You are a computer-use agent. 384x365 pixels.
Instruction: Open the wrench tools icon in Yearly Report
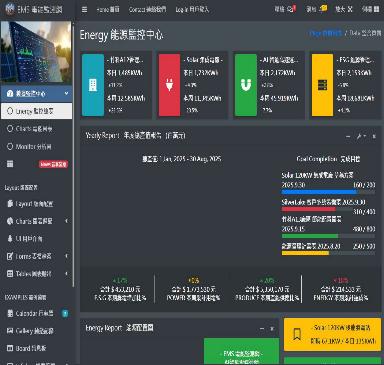coord(360,136)
